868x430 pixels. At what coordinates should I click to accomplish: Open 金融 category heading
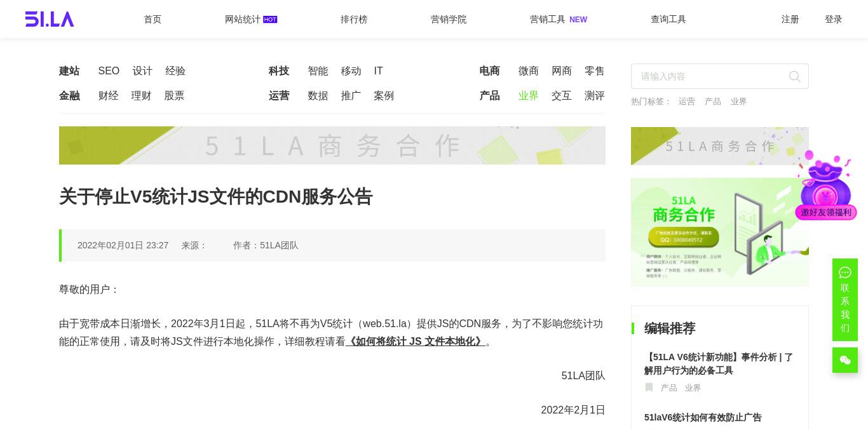(x=69, y=96)
